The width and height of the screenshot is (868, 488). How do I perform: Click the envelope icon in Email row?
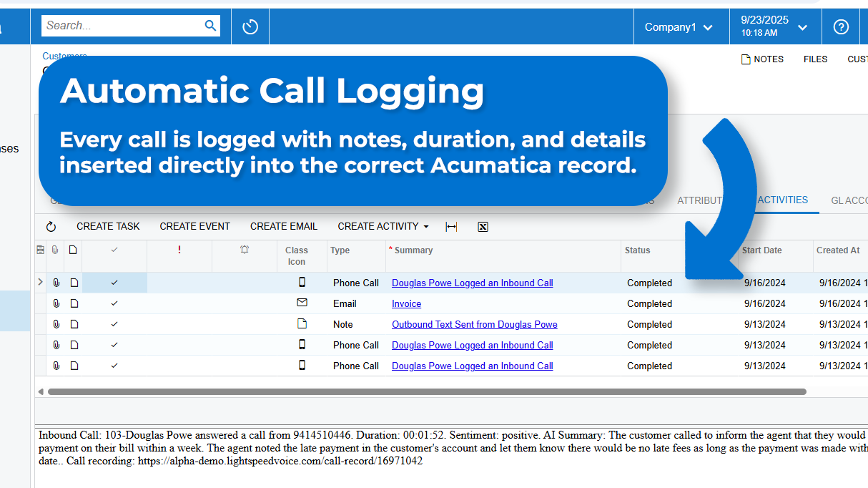(x=302, y=303)
